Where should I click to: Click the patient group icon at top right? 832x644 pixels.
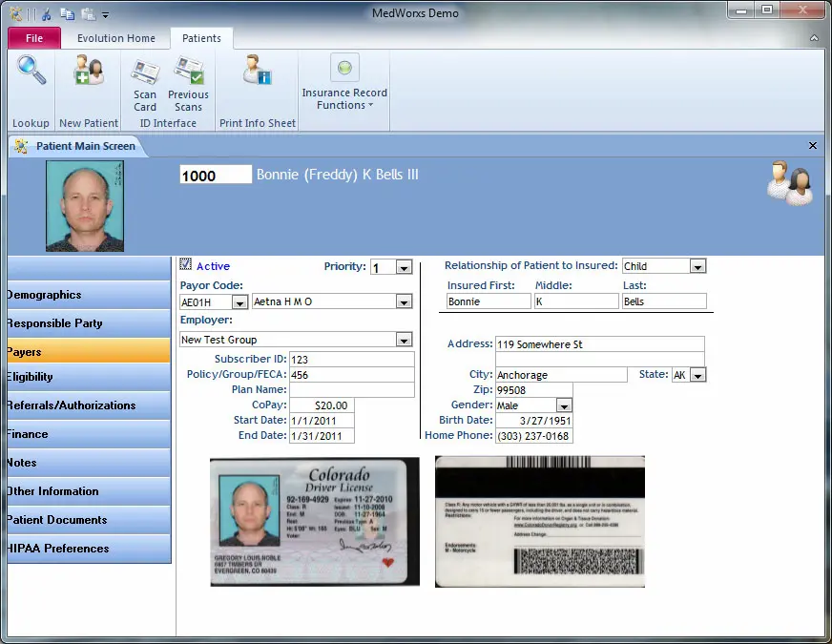[789, 183]
